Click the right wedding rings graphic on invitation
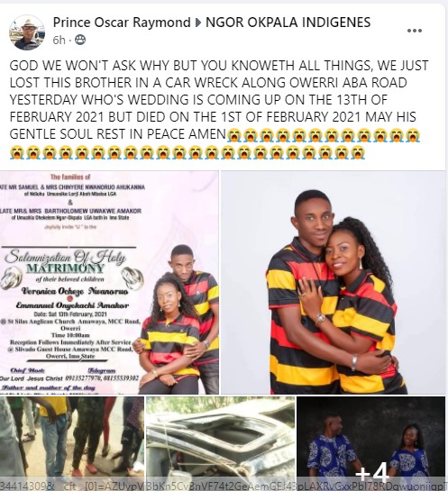The height and width of the screenshot is (491, 448). (133, 277)
